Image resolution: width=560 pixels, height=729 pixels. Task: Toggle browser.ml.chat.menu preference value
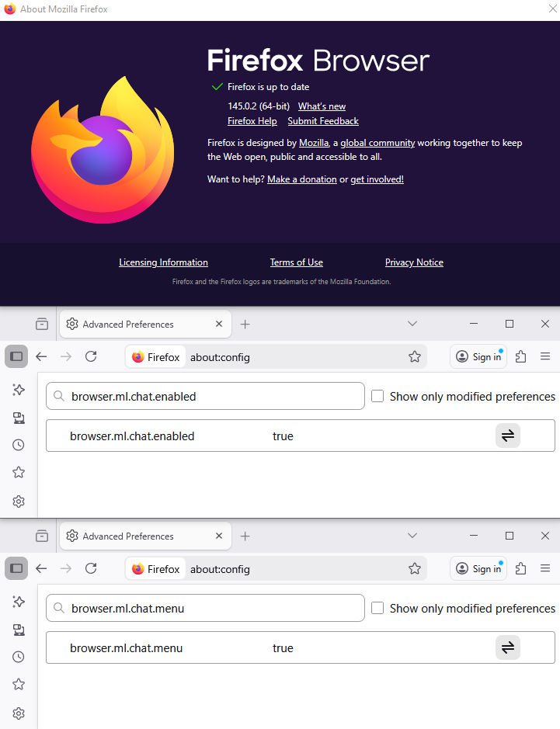(508, 647)
